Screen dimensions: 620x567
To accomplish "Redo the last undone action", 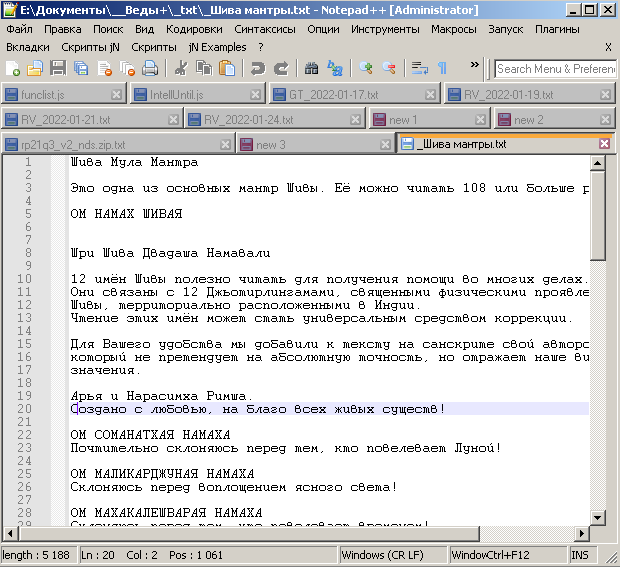I will click(x=281, y=68).
